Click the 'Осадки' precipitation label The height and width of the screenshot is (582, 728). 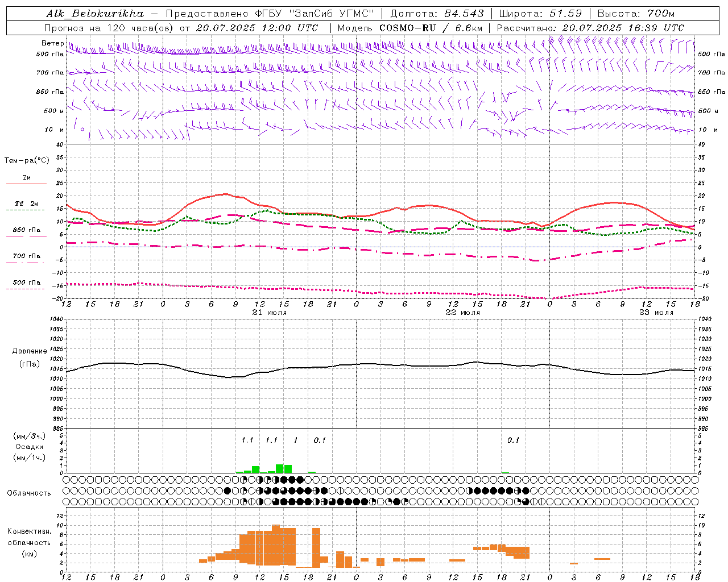pos(30,447)
